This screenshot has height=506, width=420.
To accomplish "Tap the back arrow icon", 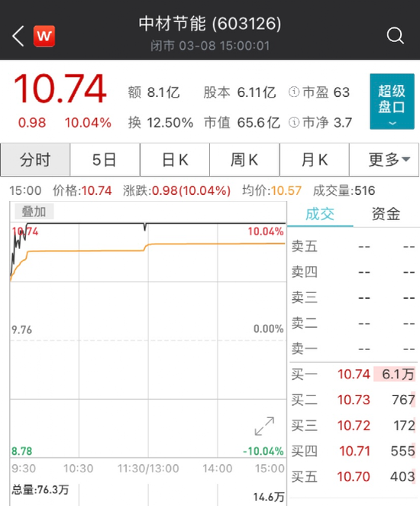I will (x=18, y=36).
